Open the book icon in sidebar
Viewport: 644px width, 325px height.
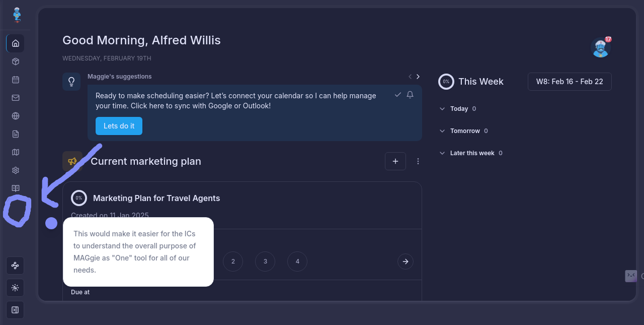coord(15,188)
